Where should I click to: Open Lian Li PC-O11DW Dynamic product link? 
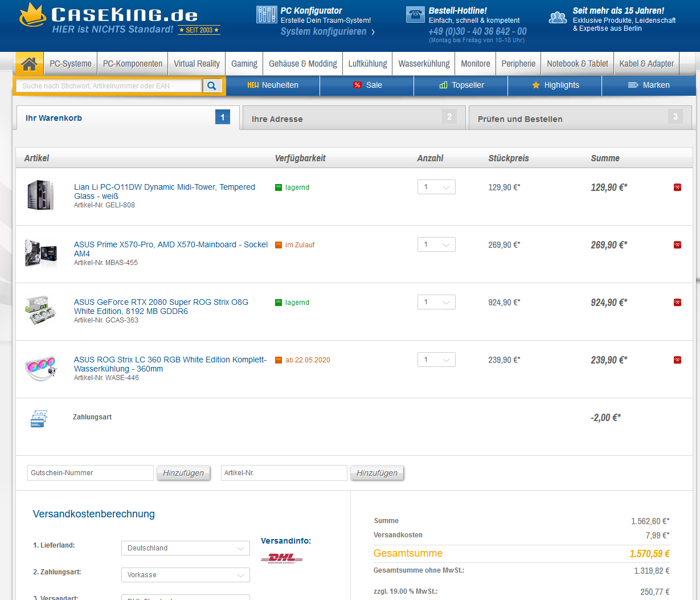(165, 191)
